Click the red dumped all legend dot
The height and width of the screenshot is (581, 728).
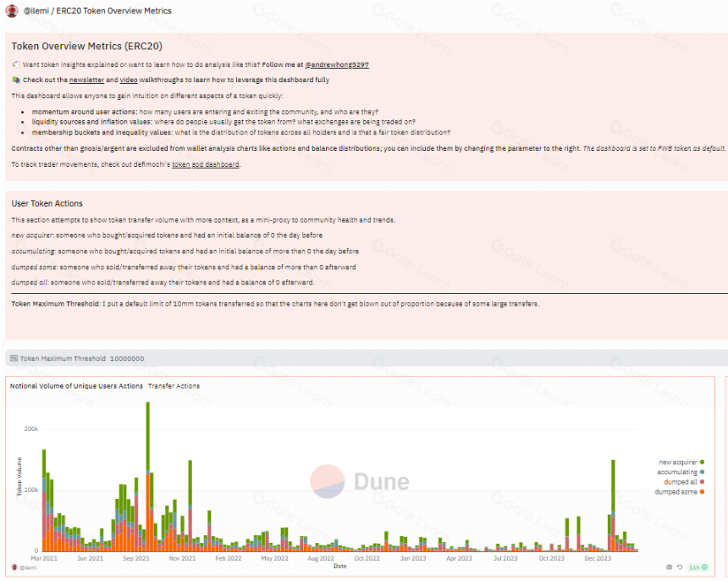[x=702, y=482]
